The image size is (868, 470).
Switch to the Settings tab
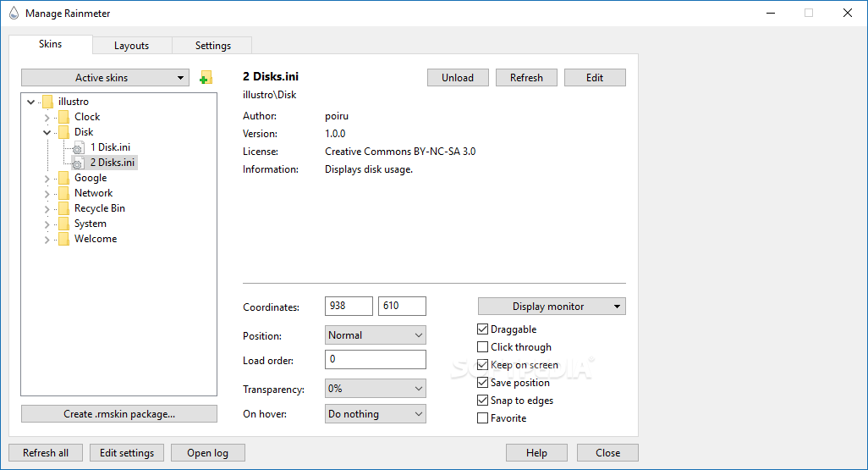coord(212,46)
